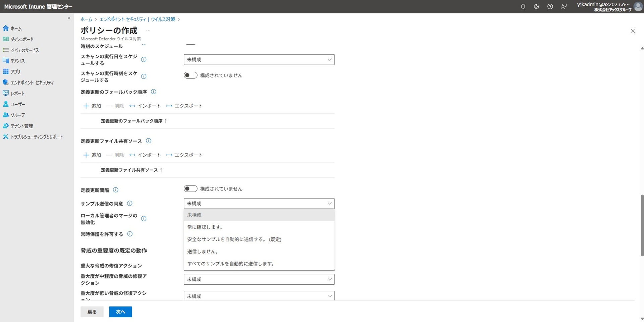Click the グループ sidebar icon
The image size is (644, 322).
tap(5, 115)
